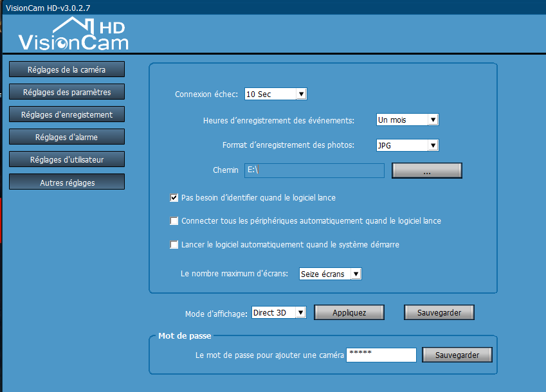
Task: Open the maximum d'écrans dropdown
Action: pos(356,274)
